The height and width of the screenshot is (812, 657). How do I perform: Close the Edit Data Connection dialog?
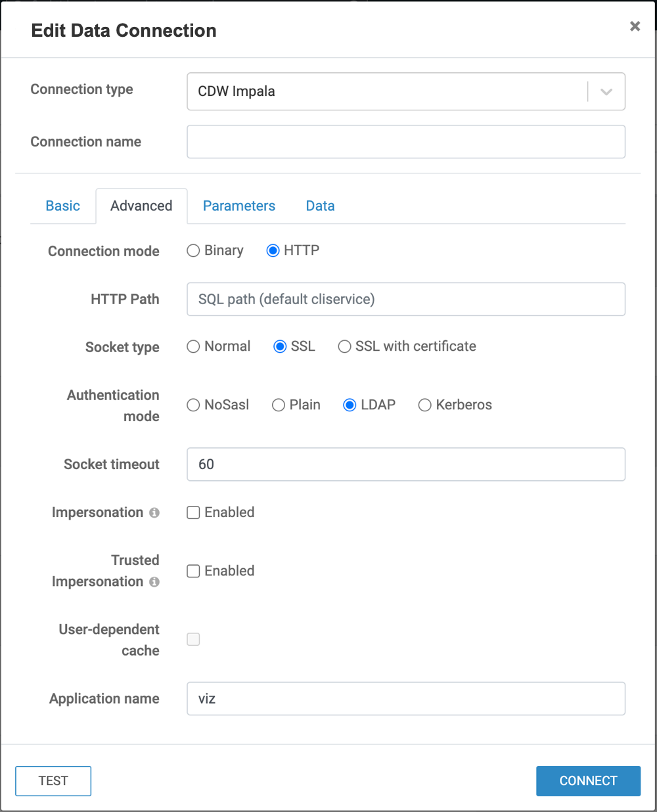pos(635,26)
